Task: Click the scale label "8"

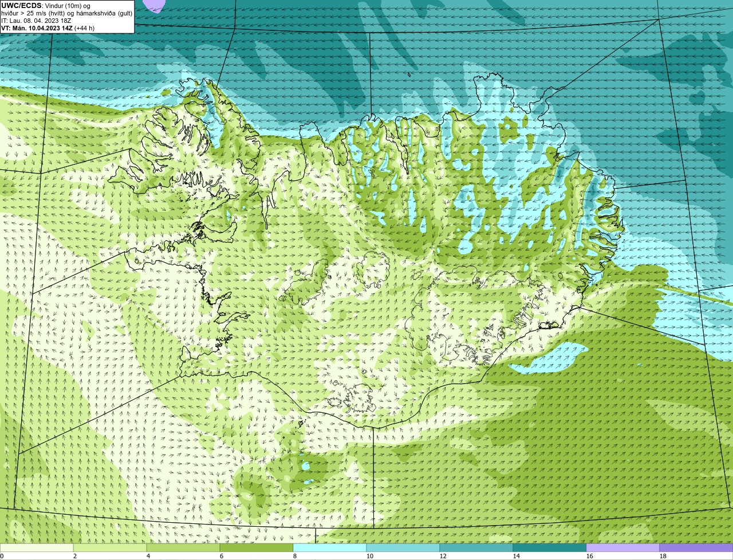Action: click(x=295, y=556)
